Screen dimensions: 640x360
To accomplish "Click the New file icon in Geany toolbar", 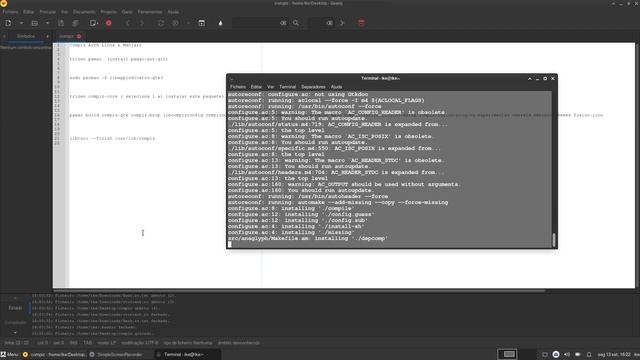I will coord(8,23).
